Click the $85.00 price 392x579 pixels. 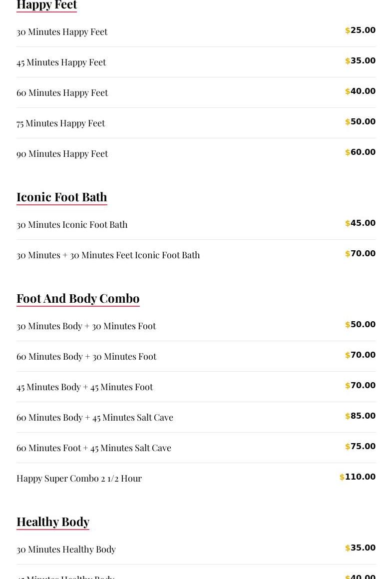(361, 416)
